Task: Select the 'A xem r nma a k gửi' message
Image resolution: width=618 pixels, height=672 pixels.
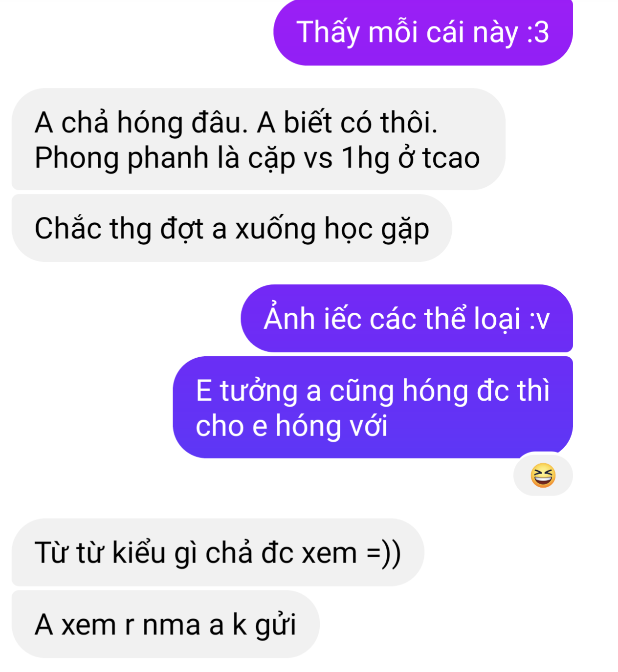Action: click(166, 625)
